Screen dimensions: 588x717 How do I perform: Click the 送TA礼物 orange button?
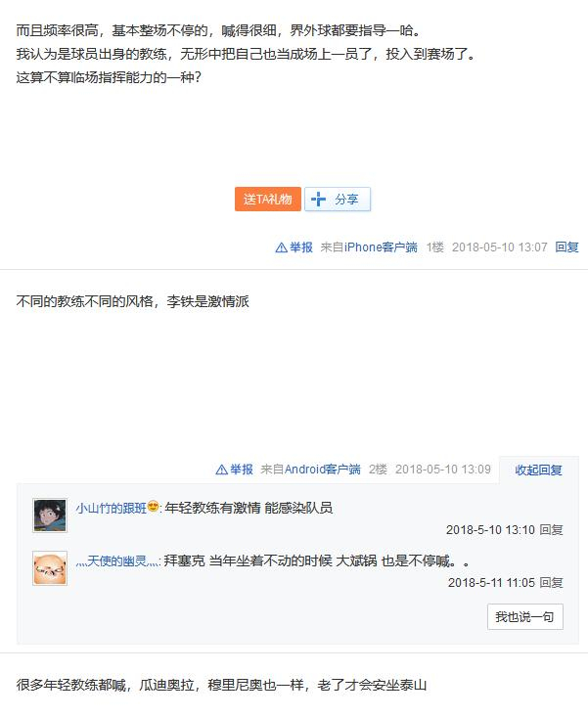(x=267, y=199)
